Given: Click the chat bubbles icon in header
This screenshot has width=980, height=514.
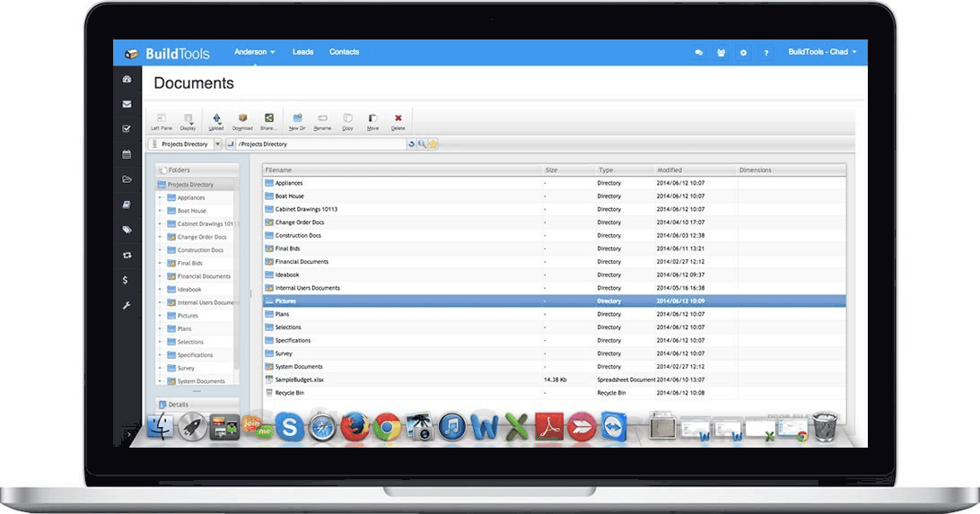Looking at the screenshot, I should point(699,53).
